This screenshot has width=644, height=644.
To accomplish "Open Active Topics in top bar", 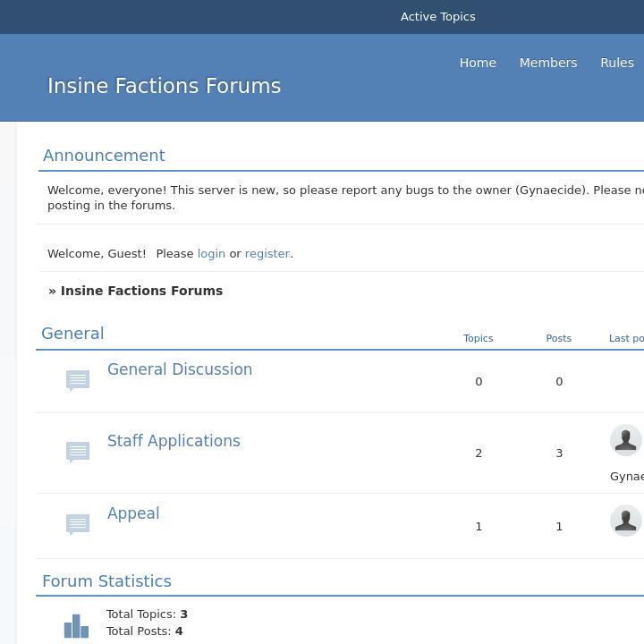I will (437, 17).
